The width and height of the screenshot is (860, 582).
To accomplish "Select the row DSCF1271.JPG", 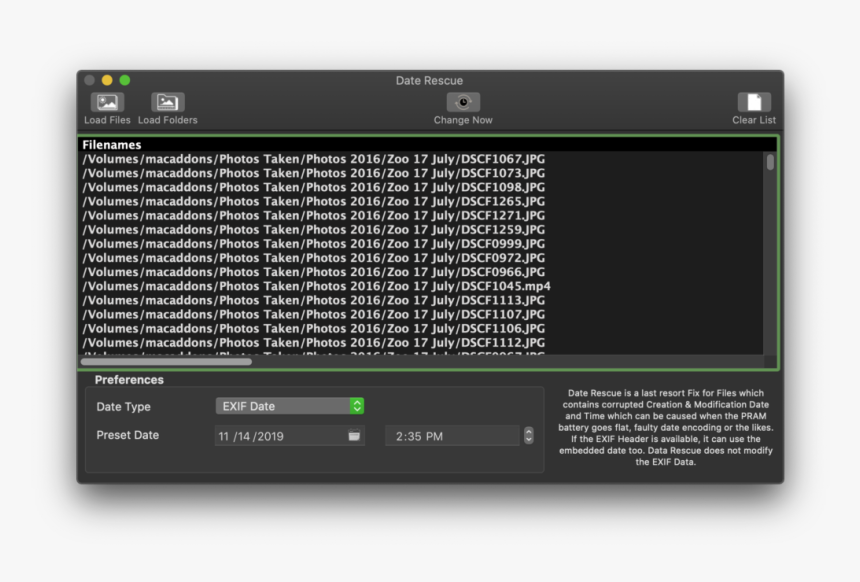I will click(421, 216).
